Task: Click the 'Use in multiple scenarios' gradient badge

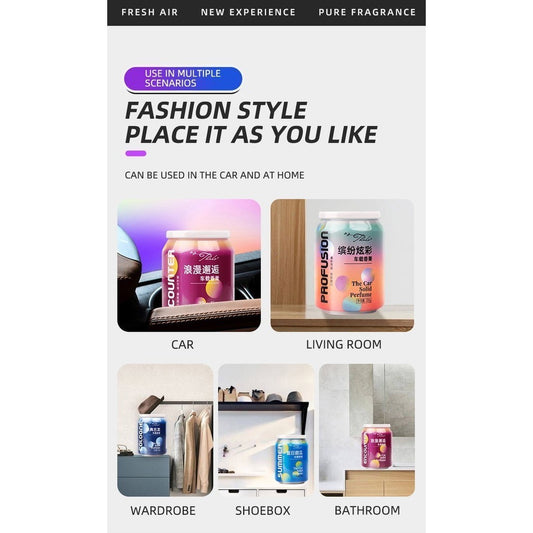Action: [183, 79]
